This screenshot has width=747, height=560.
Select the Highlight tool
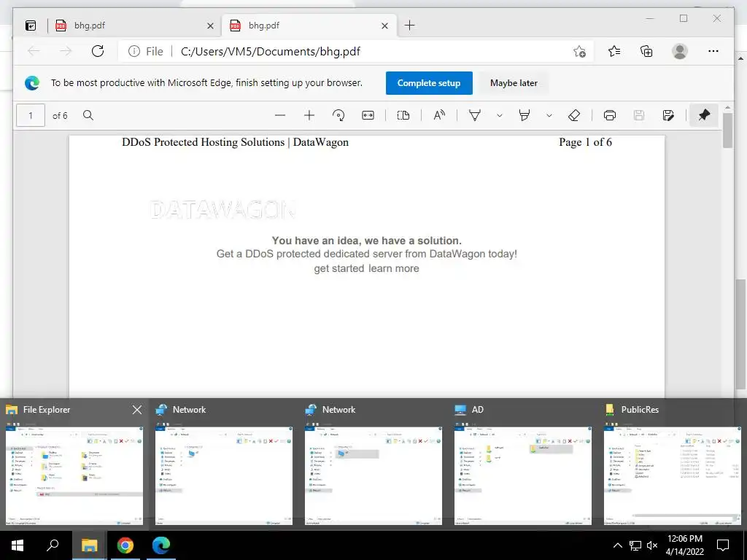pyautogui.click(x=525, y=115)
